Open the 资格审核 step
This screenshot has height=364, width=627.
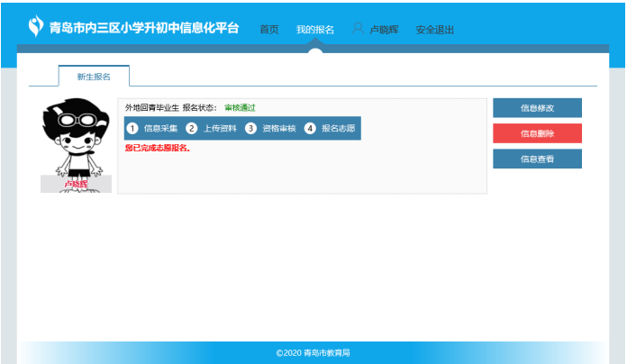(x=279, y=128)
